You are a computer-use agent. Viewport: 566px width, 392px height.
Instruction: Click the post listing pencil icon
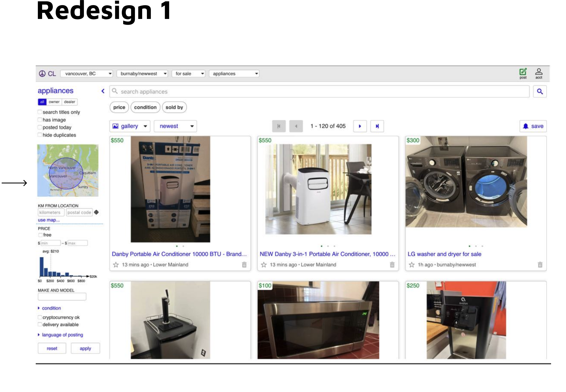(523, 72)
